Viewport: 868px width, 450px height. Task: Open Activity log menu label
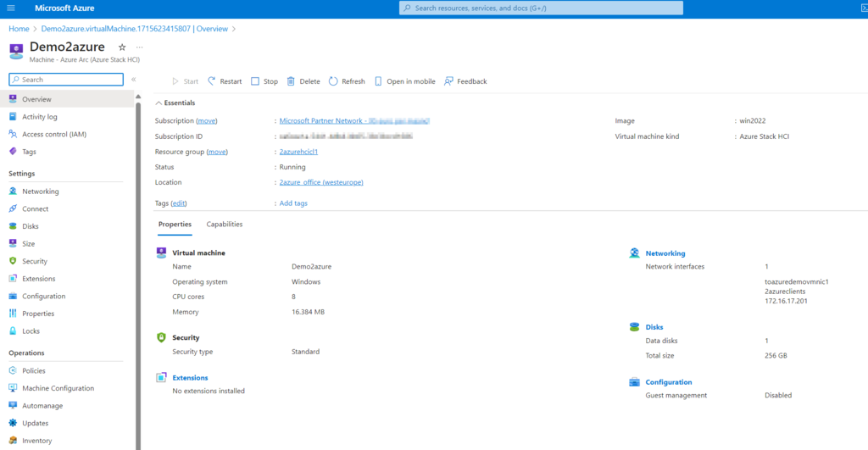point(40,117)
